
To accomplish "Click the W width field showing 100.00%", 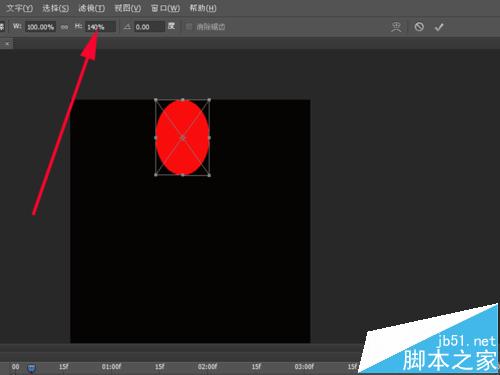I will tap(41, 27).
